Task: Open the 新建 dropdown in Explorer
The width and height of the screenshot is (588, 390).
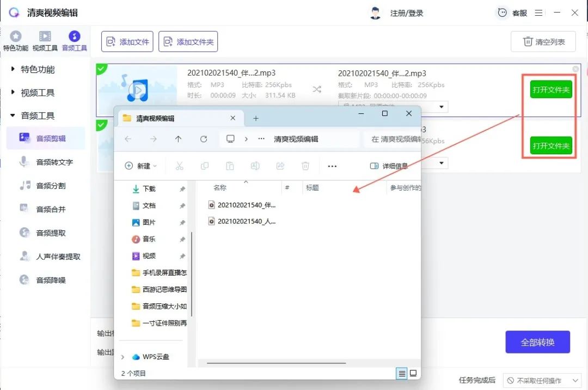Action: tap(140, 166)
